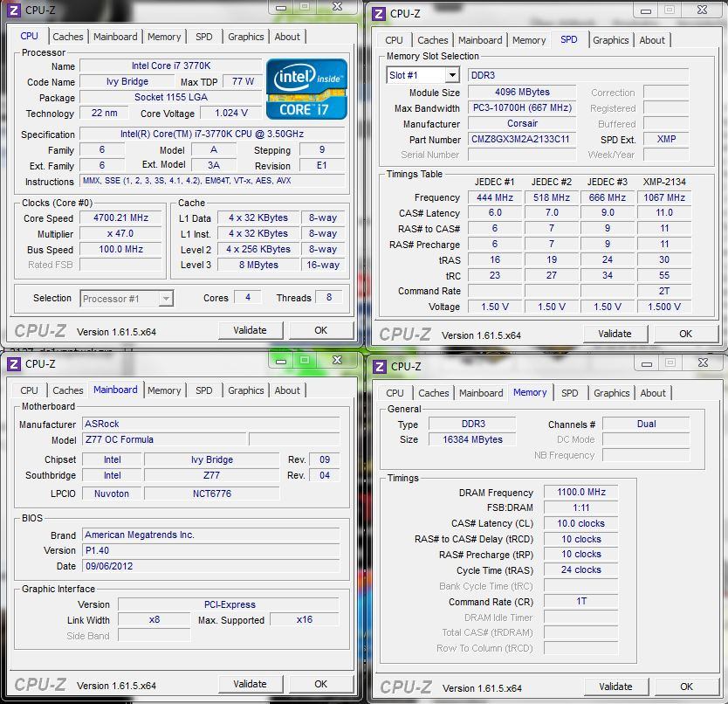This screenshot has height=704, width=728.
Task: Click the manufacturer field ASRock
Action: 210,424
